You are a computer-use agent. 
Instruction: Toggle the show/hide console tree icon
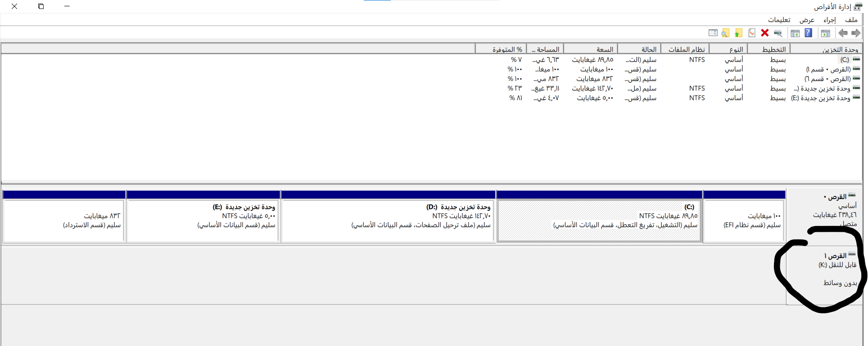(x=826, y=33)
